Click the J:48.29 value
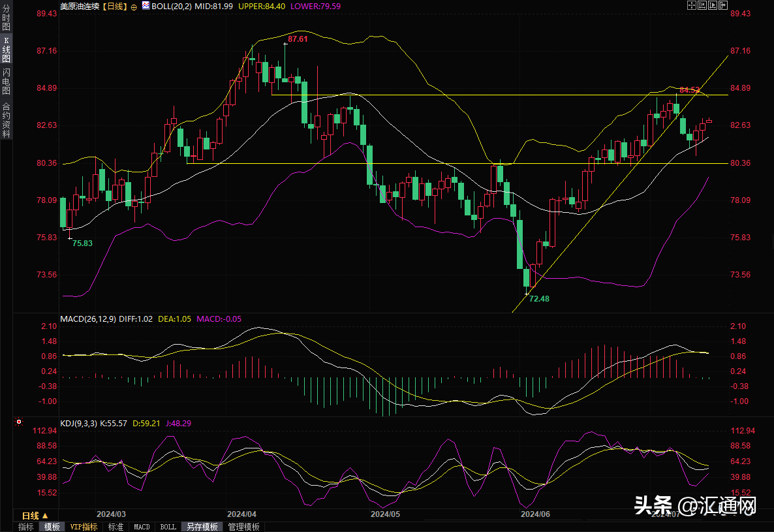Viewport: 774px width, 532px height. (178, 424)
